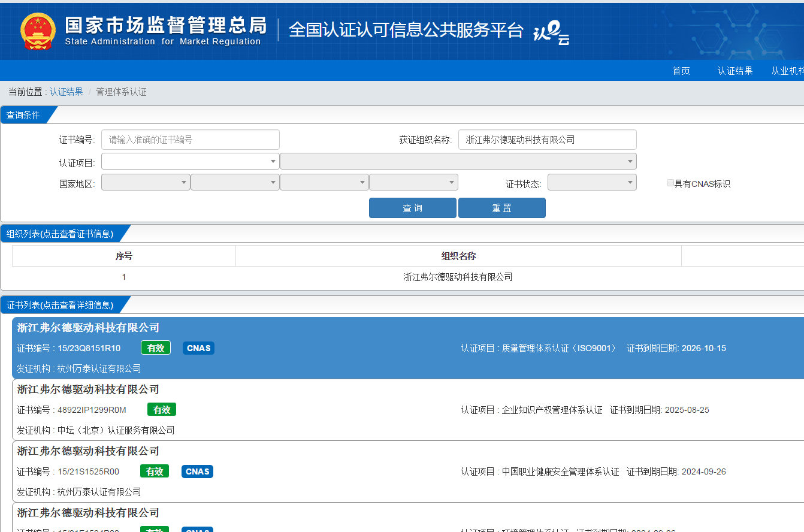Click the 获证组织名称 input field
804x532 pixels.
(548, 140)
